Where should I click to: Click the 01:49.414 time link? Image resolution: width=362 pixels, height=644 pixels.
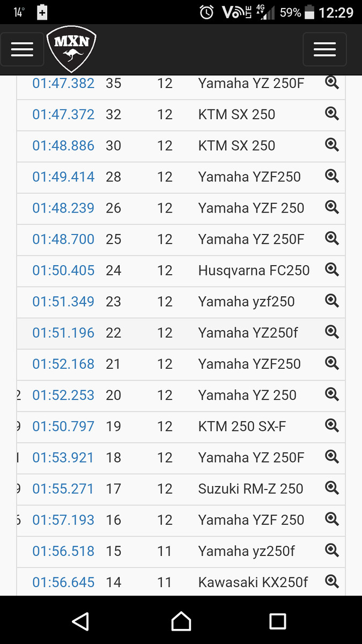click(x=63, y=177)
